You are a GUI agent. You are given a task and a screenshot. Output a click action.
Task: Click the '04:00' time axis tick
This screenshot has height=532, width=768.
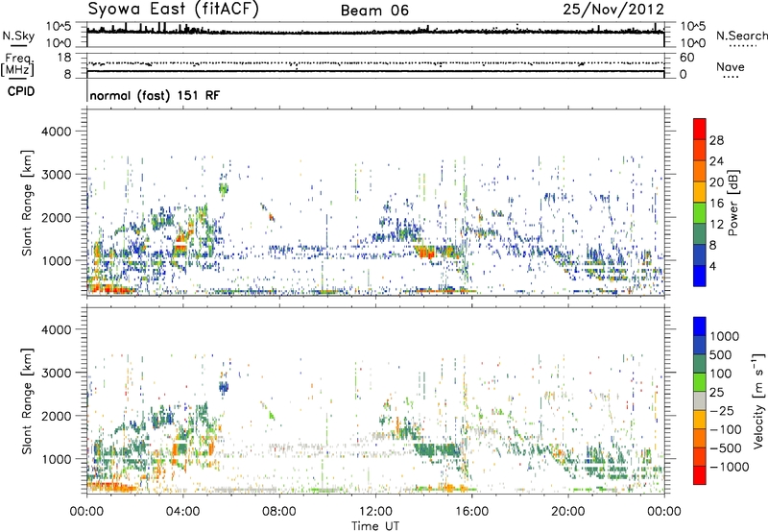pyautogui.click(x=182, y=512)
